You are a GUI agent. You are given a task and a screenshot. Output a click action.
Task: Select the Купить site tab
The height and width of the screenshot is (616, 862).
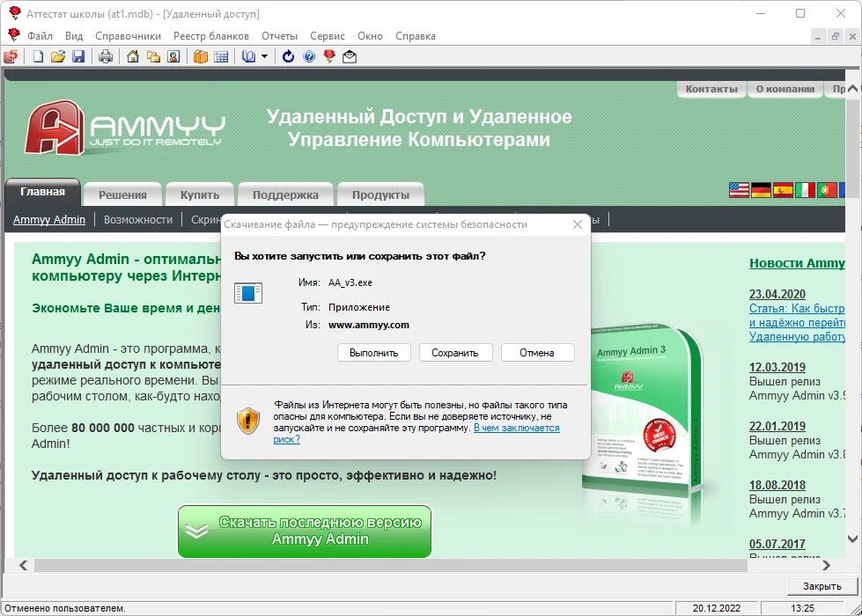(x=200, y=194)
